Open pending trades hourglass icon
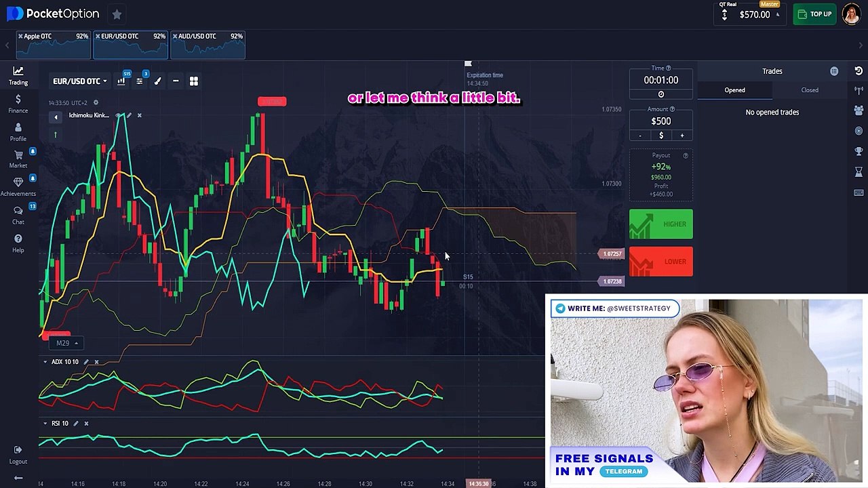 click(x=859, y=172)
